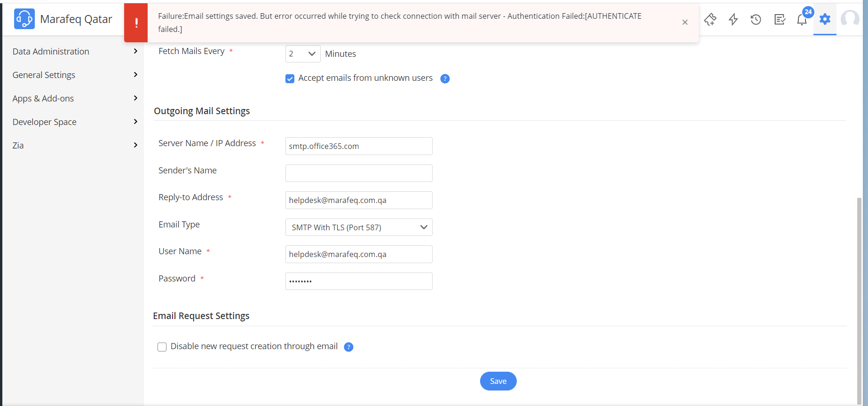Open the user profile avatar
This screenshot has width=868, height=406.
850,19
